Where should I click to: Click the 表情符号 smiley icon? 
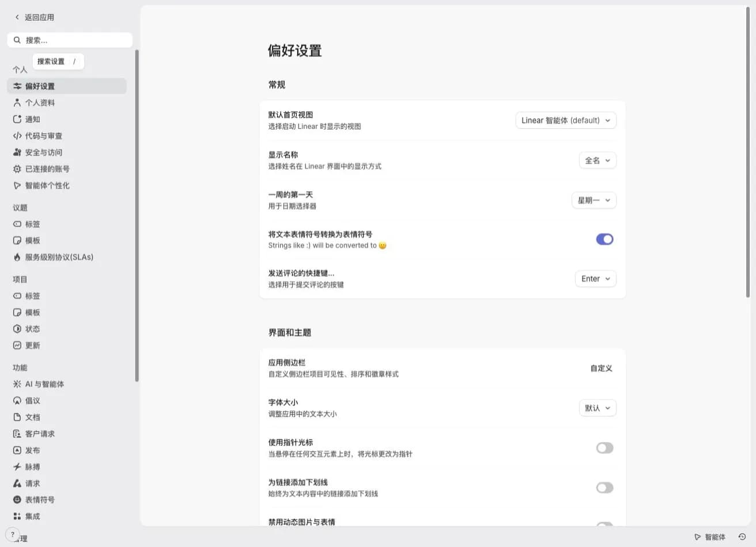(x=17, y=500)
